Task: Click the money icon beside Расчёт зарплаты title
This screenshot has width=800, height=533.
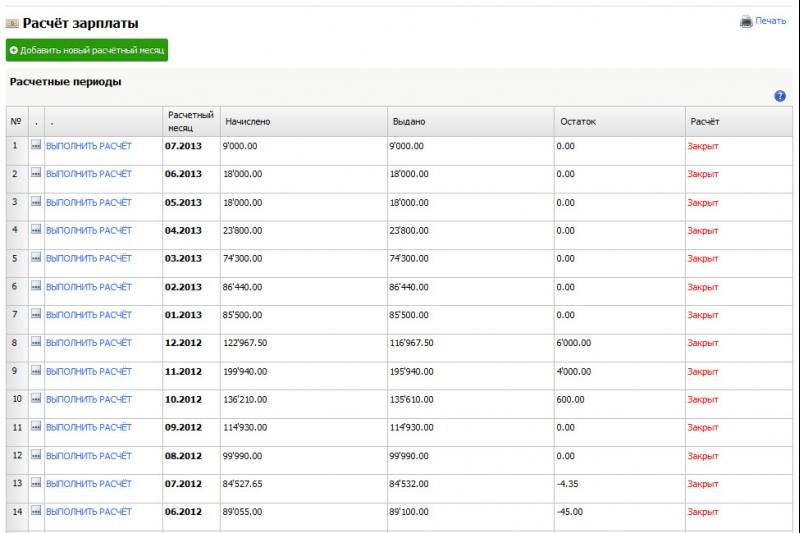Action: 12,23
